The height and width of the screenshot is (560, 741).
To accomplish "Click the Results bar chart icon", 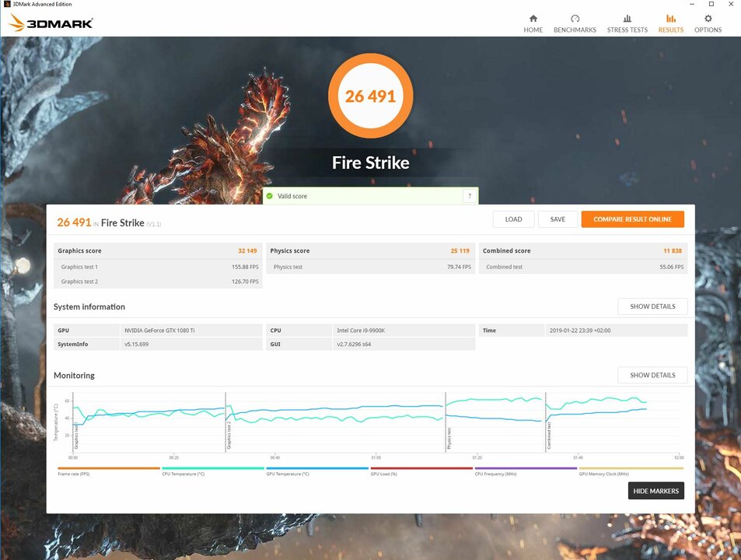I will point(670,19).
